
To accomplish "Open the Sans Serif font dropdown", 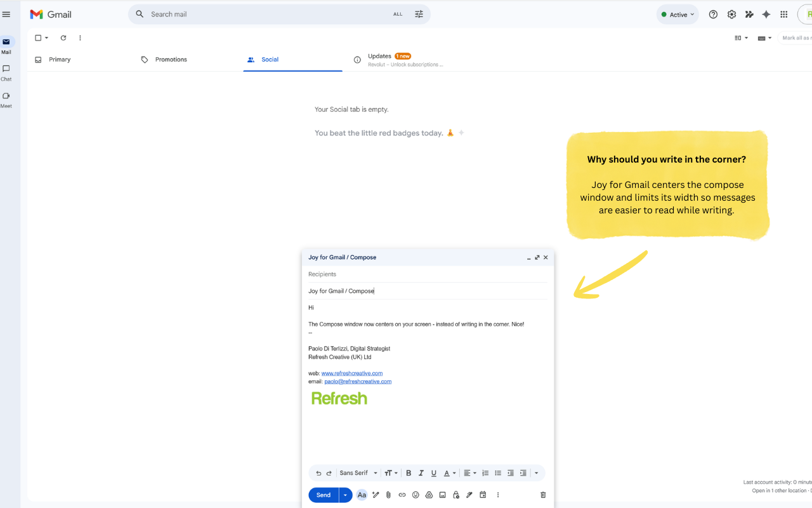I will point(358,472).
